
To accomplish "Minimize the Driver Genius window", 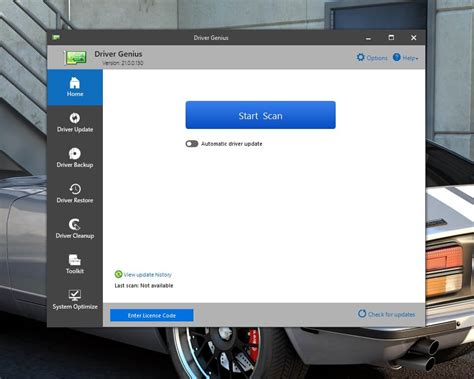I will pyautogui.click(x=368, y=38).
